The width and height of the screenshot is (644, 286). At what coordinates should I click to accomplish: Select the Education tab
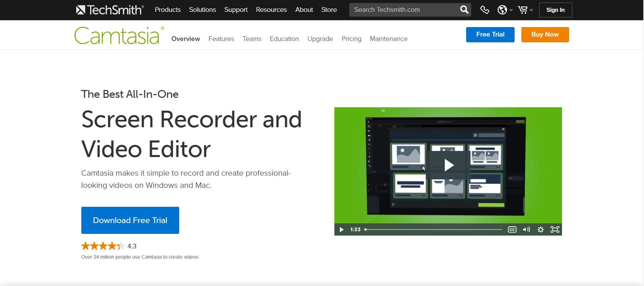[x=284, y=39]
